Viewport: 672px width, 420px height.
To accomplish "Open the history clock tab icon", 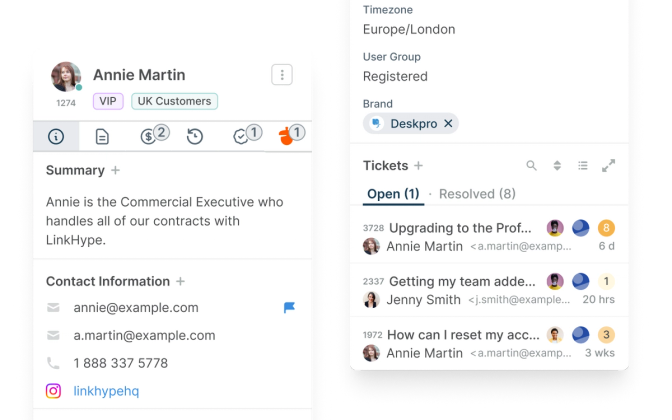I will click(x=195, y=136).
